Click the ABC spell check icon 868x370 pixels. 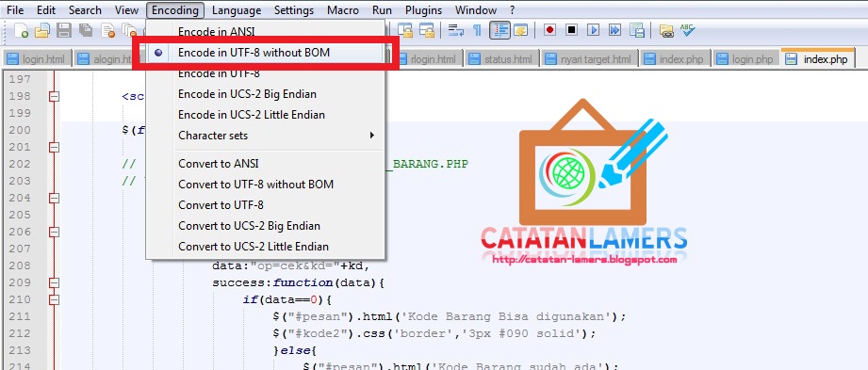[x=688, y=30]
